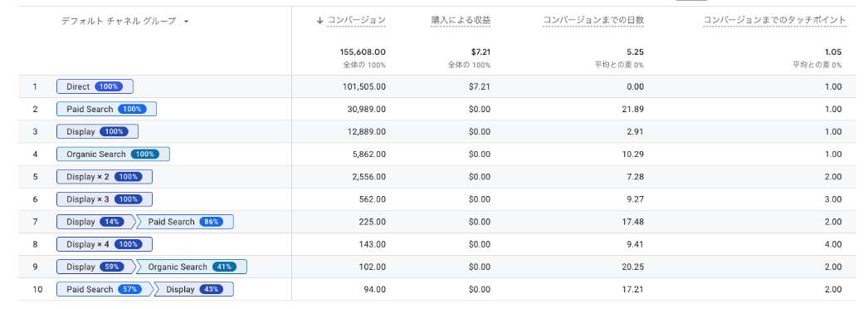This screenshot has height=309, width=868.
Task: Sort by the コンバージョン column header
Action: [357, 21]
